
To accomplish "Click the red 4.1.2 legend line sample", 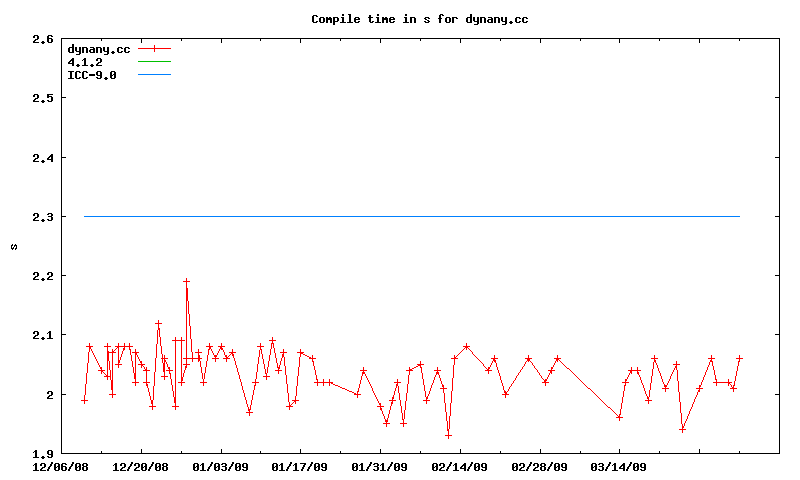I will click(x=155, y=62).
